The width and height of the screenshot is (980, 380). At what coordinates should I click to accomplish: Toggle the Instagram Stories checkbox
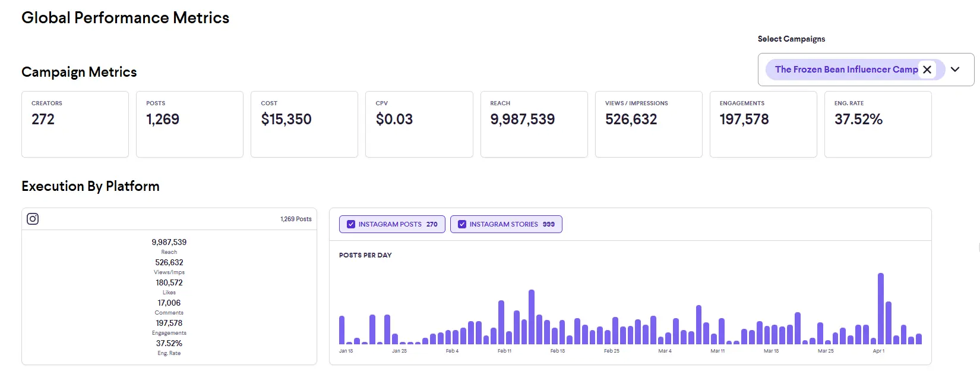click(x=462, y=224)
